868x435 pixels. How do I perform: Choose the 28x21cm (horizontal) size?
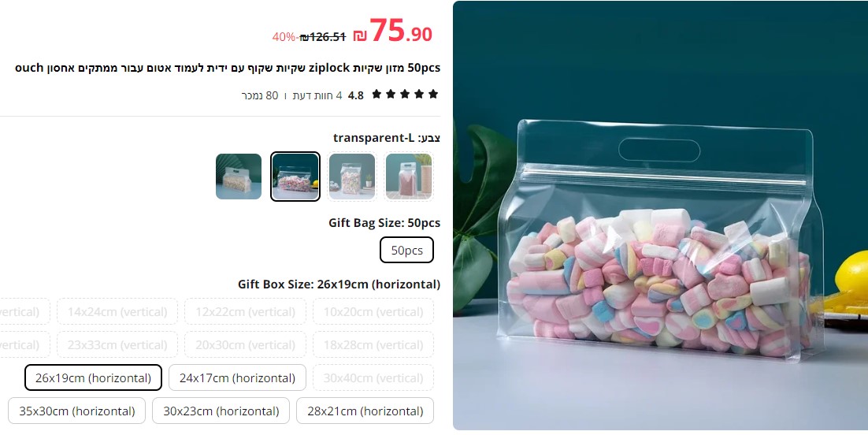point(365,411)
